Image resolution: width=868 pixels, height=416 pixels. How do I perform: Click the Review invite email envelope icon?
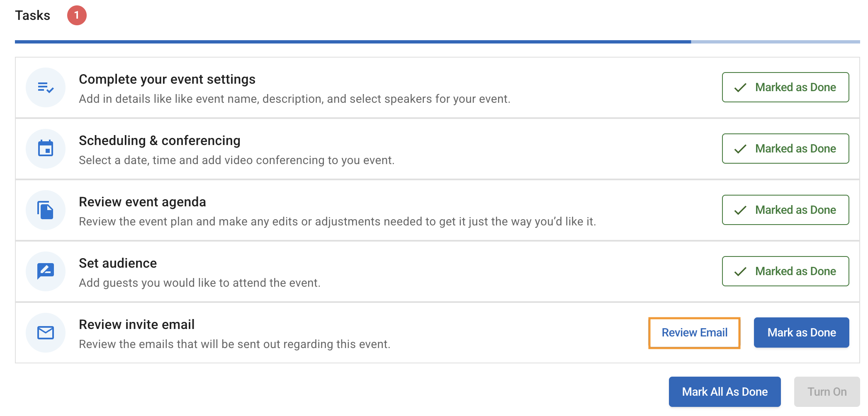46,332
